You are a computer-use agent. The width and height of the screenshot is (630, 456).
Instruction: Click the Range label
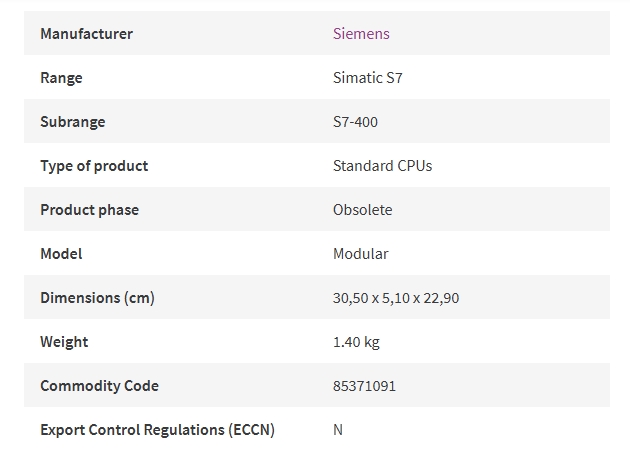pos(61,78)
